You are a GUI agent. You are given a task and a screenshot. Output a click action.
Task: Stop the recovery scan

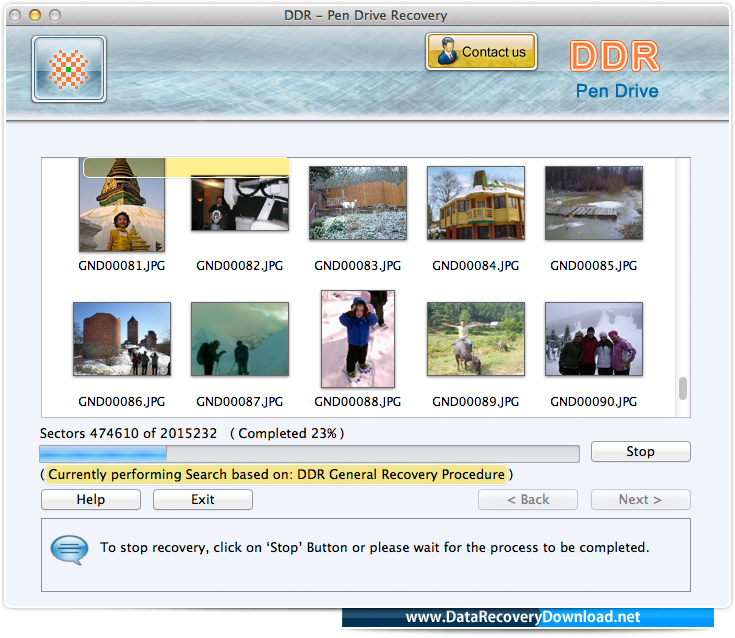[640, 451]
